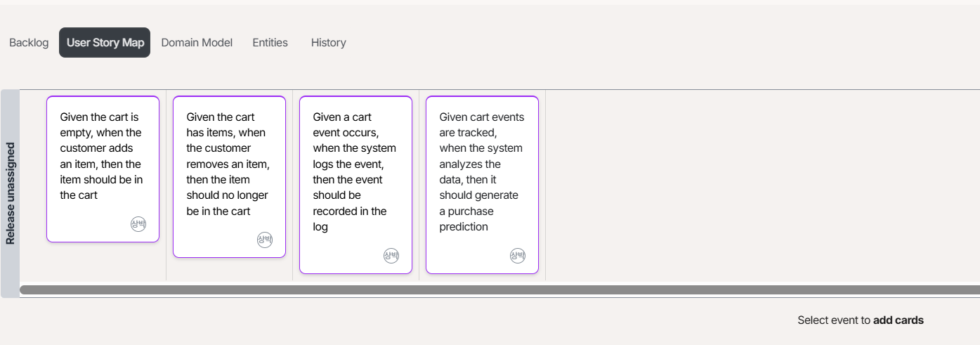Screen dimensions: 980x345
Task: Select the User Story Map tab
Action: (x=105, y=43)
